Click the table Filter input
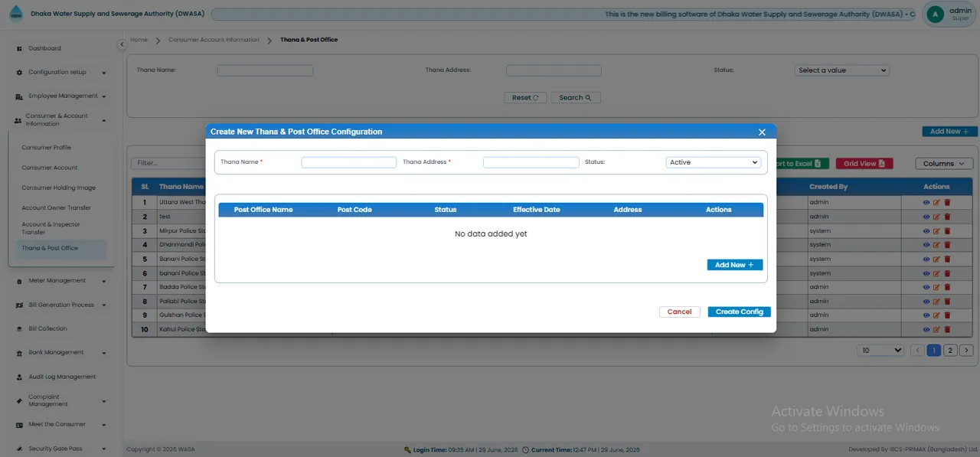This screenshot has width=980, height=457. pyautogui.click(x=168, y=163)
